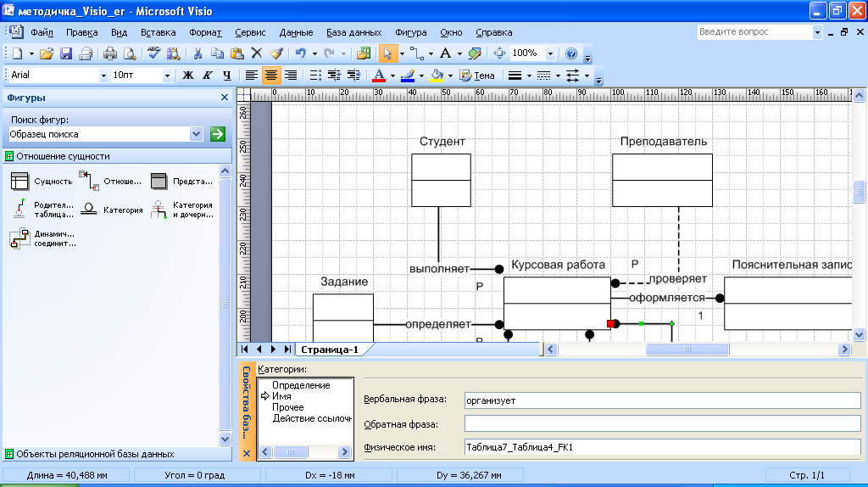
Task: Open the Отношение сущности stencil header
Action: pyautogui.click(x=117, y=156)
